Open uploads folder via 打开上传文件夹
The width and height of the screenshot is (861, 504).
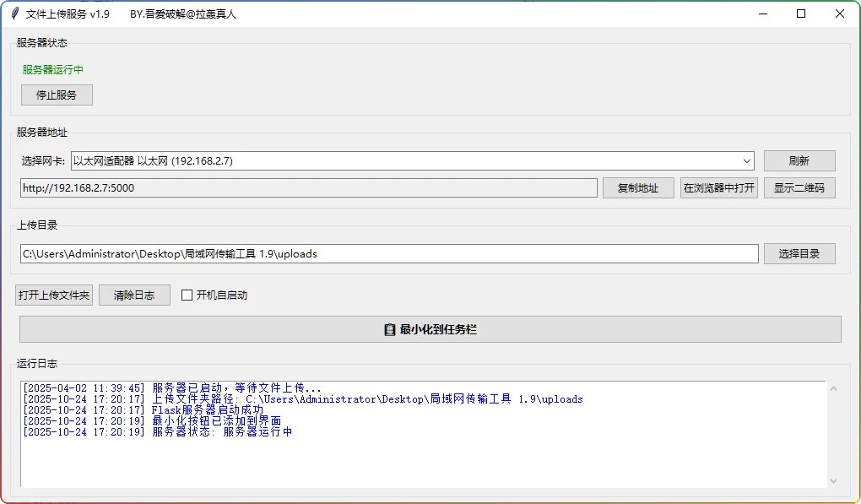54,295
